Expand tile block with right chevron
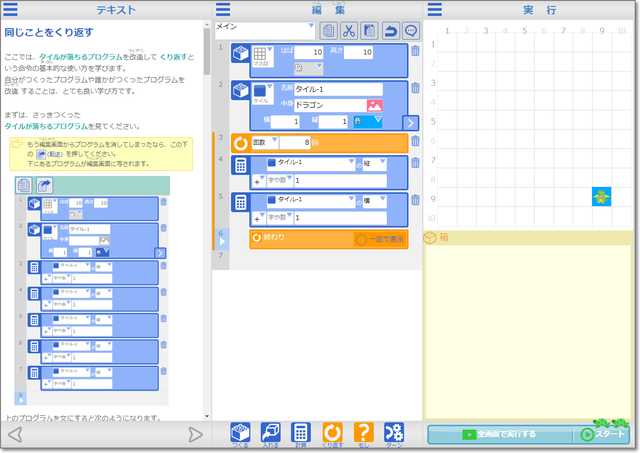The image size is (640, 453). (x=410, y=122)
